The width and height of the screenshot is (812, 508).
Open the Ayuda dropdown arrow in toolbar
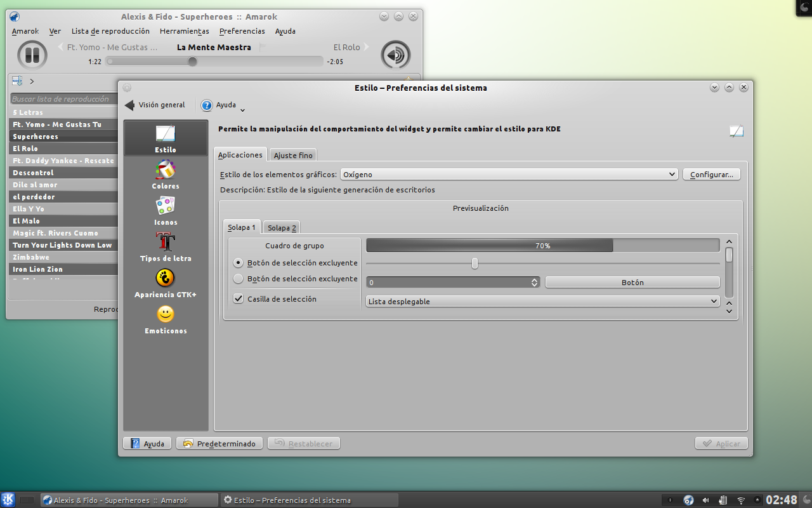click(243, 110)
